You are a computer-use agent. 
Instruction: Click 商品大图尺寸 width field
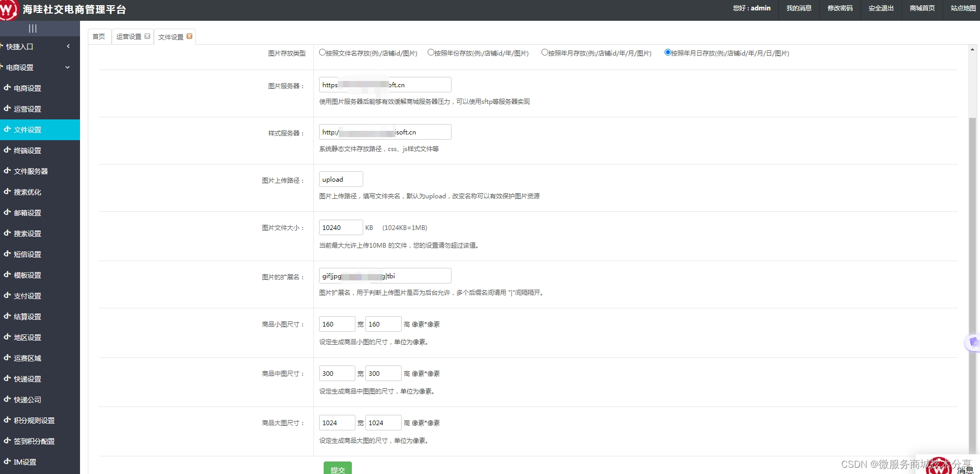(x=337, y=423)
